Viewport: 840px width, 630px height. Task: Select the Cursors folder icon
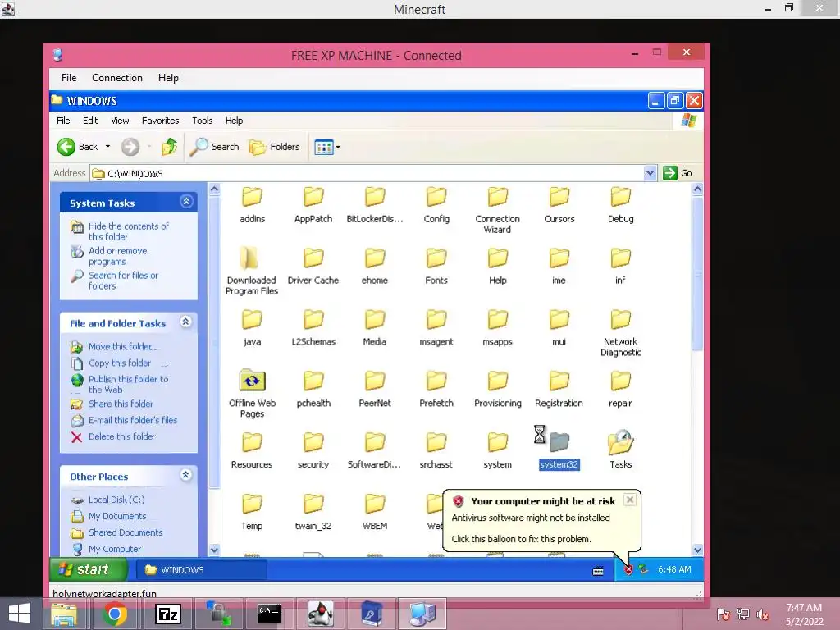559,197
